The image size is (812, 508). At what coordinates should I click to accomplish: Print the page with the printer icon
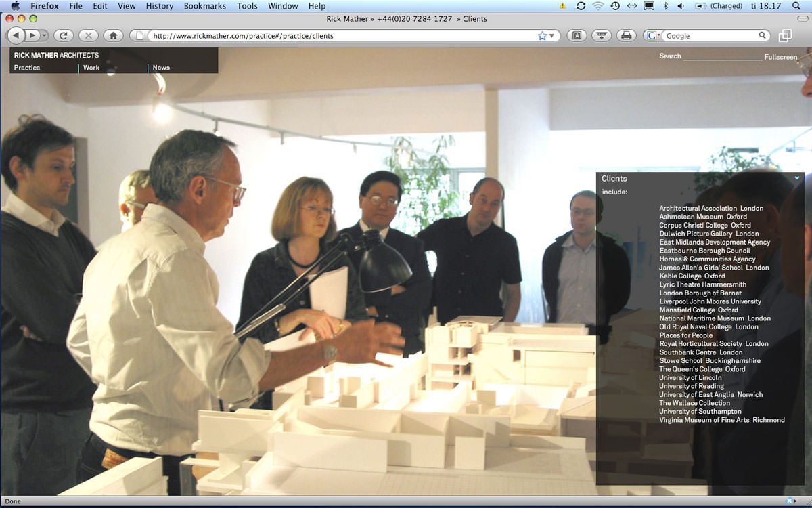pos(626,35)
